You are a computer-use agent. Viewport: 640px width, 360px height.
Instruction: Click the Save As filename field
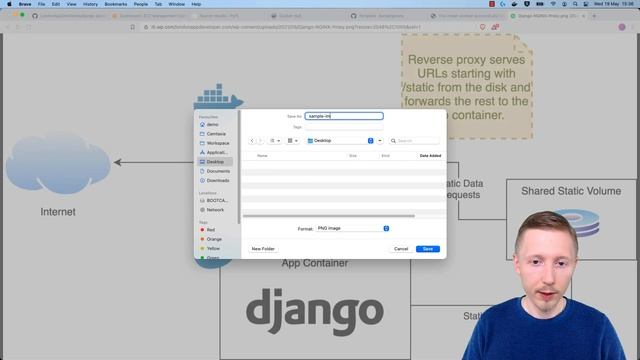pyautogui.click(x=344, y=116)
